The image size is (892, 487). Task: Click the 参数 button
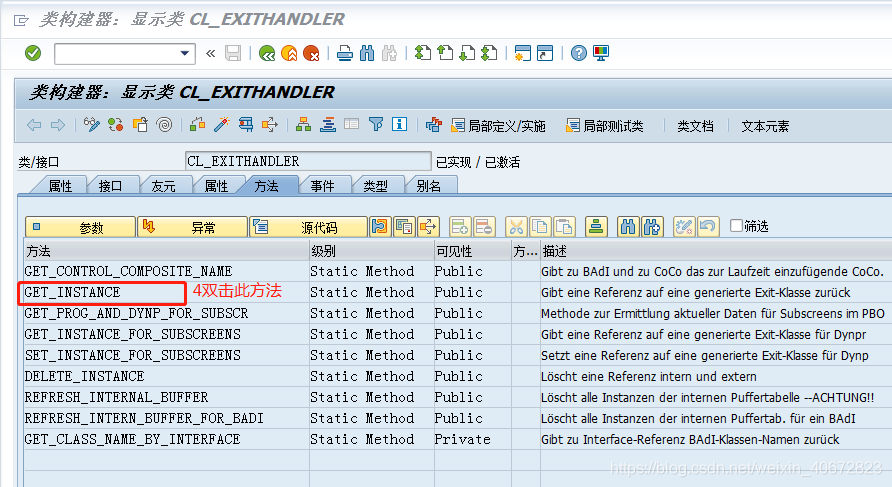[80, 227]
